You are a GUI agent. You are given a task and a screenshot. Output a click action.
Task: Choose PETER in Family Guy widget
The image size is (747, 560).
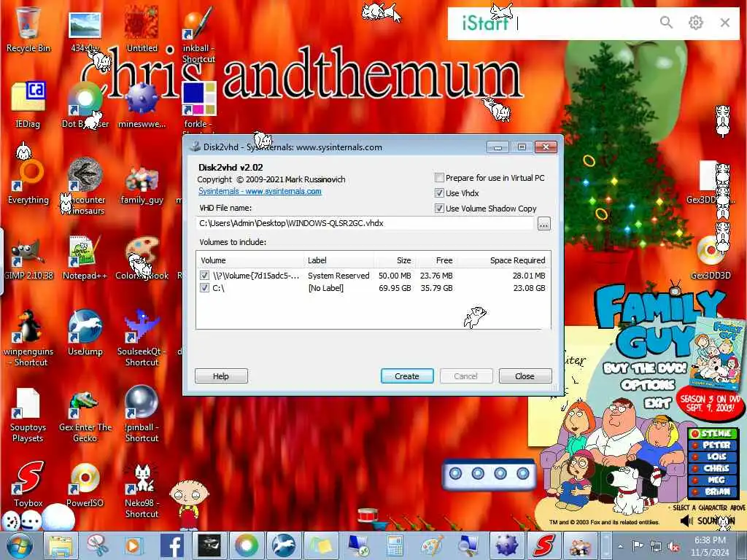[713, 446]
